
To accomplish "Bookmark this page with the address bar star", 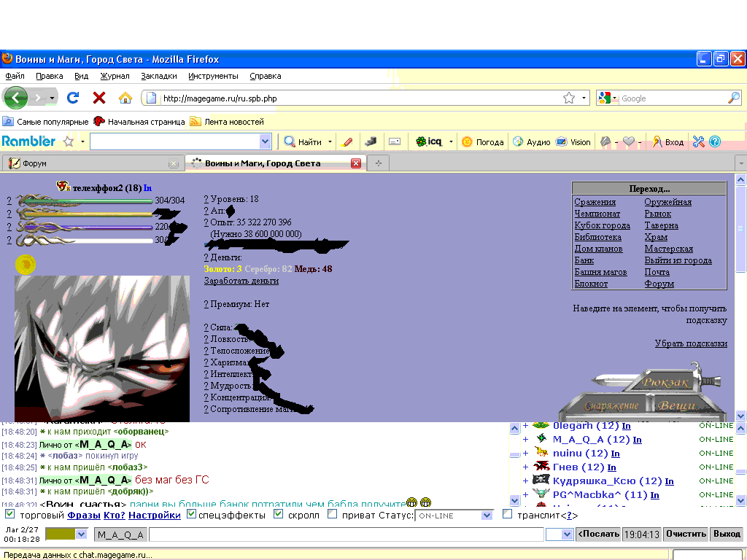I will 569,98.
